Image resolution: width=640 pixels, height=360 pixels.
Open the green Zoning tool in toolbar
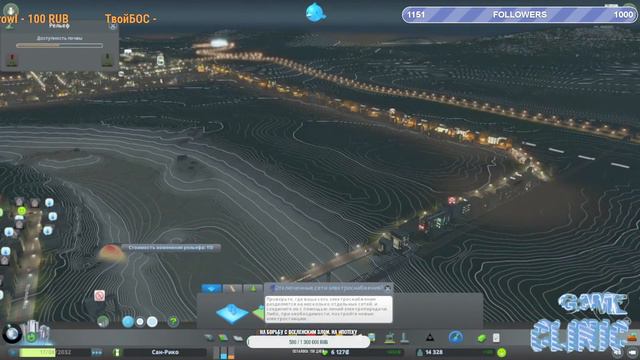click(x=223, y=338)
